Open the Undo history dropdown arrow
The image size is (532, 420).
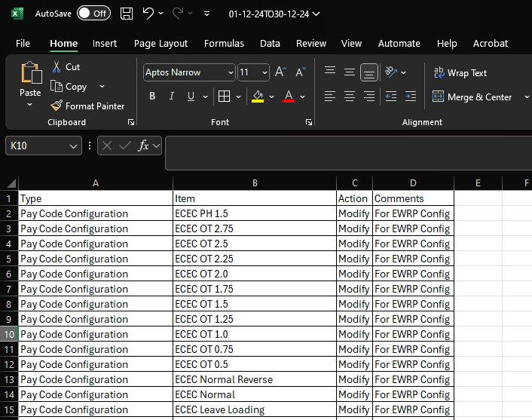pyautogui.click(x=161, y=14)
